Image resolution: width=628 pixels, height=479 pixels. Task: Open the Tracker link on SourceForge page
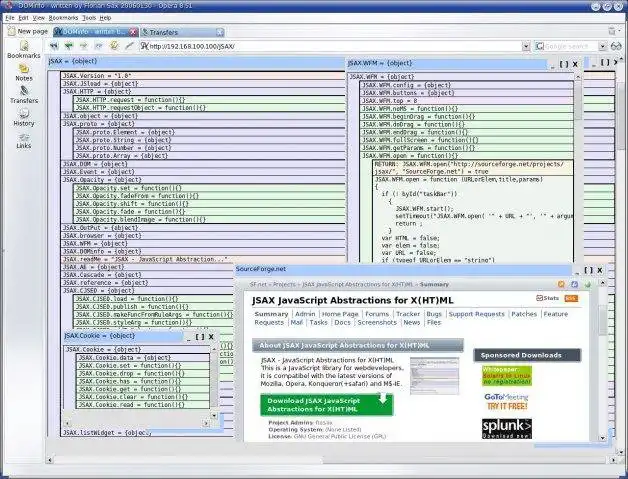click(408, 314)
